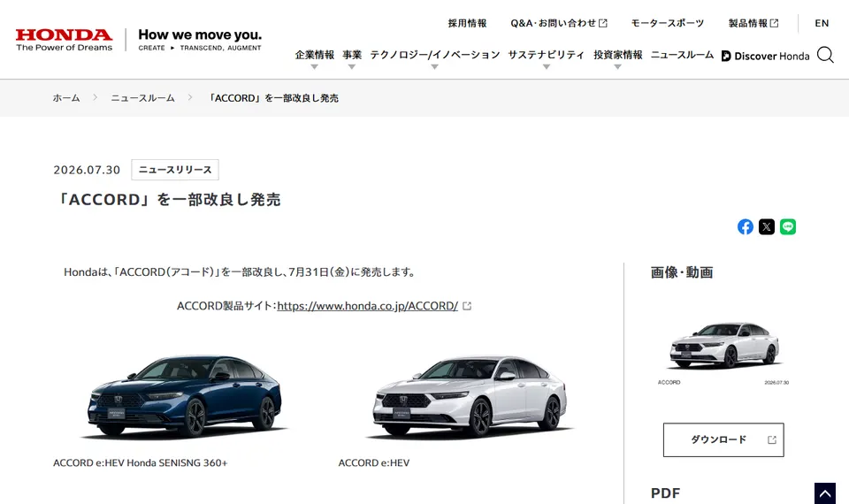The image size is (849, 504).
Task: Open 製品情報 link
Action: (753, 23)
